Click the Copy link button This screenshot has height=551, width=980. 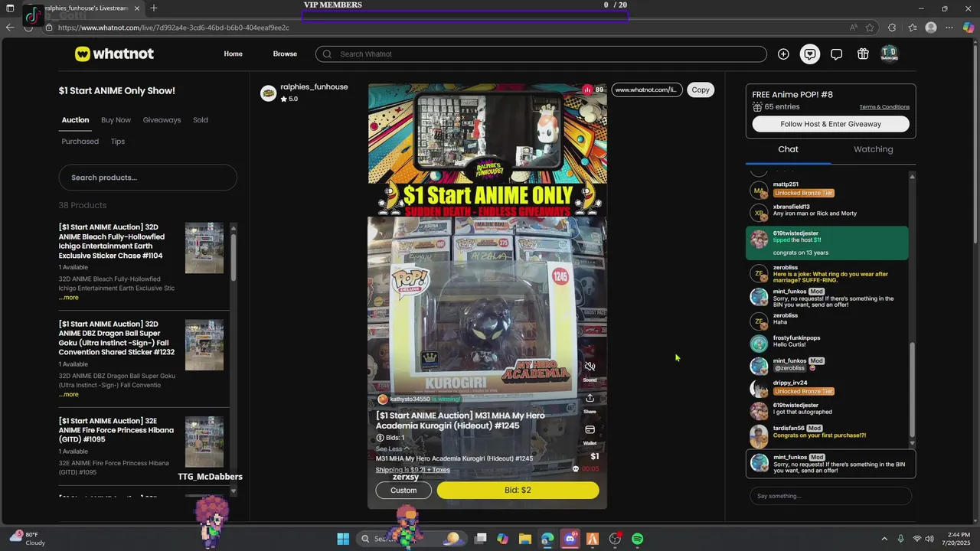pos(701,90)
